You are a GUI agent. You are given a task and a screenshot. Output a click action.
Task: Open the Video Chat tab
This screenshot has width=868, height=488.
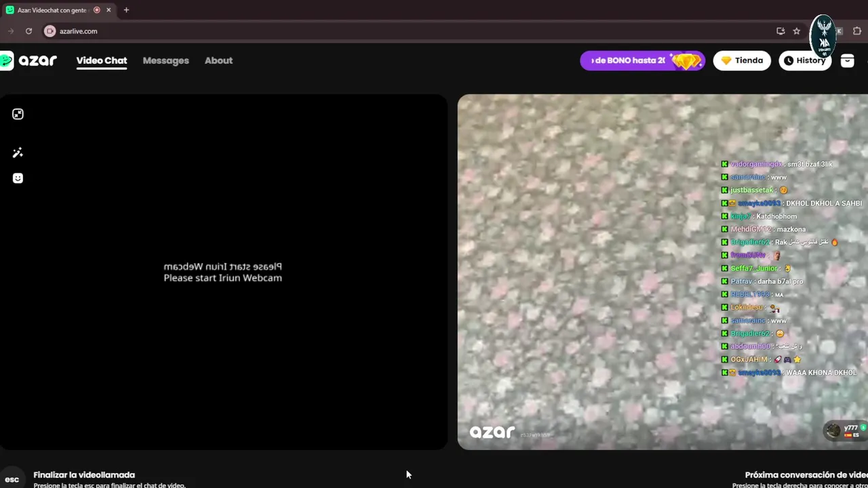point(102,60)
